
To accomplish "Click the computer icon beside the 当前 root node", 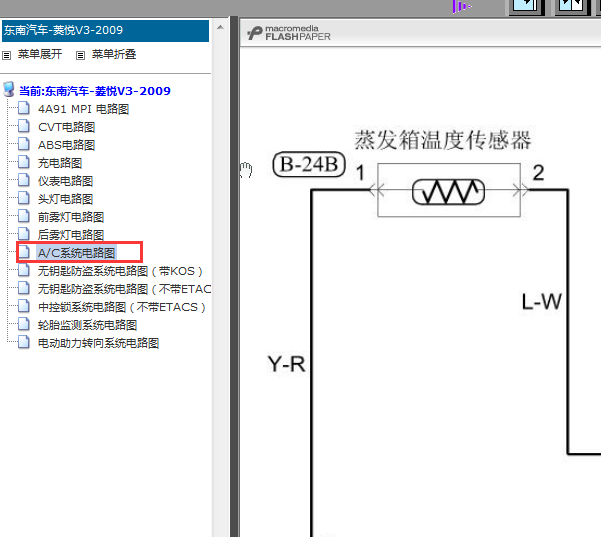I will pyautogui.click(x=9, y=89).
